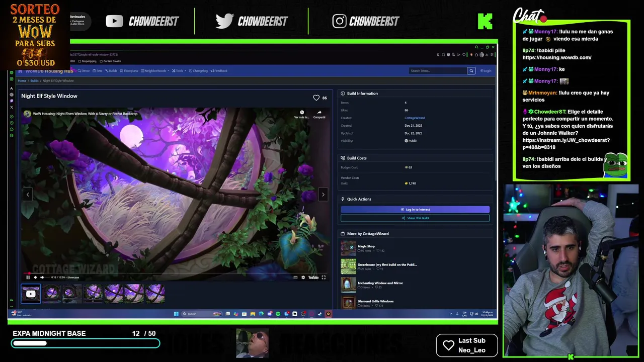Click the overlay Instagram CHOWDEERST icon
Image resolution: width=644 pixels, height=362 pixels.
pyautogui.click(x=339, y=21)
